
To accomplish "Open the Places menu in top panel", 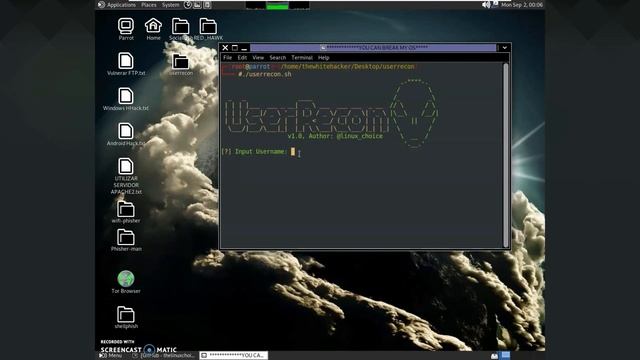I will [x=149, y=5].
